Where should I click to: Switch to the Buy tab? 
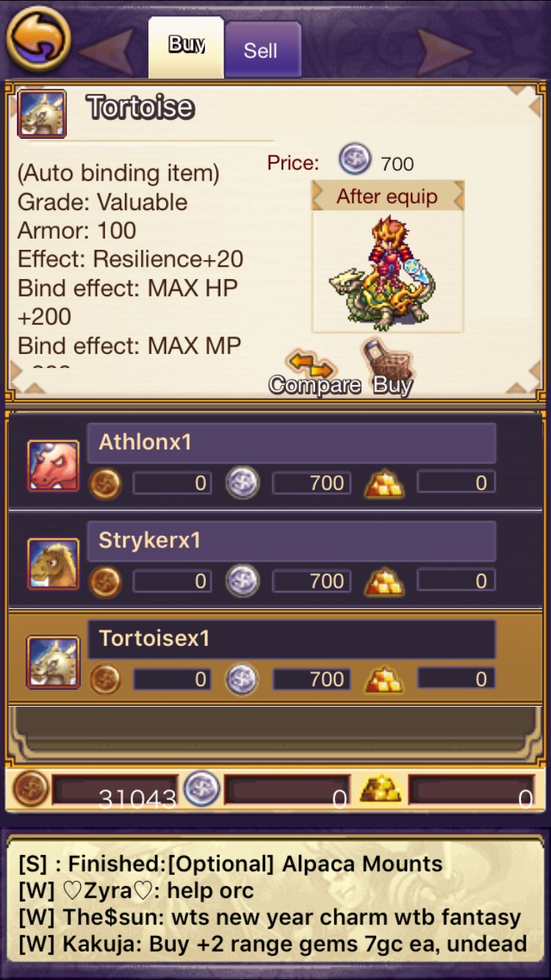coord(187,47)
